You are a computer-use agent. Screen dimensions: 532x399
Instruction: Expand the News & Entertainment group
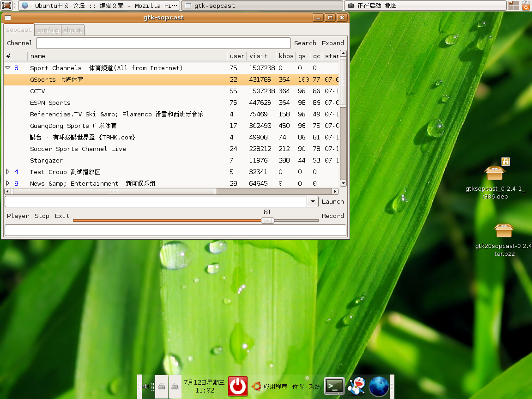(7, 183)
